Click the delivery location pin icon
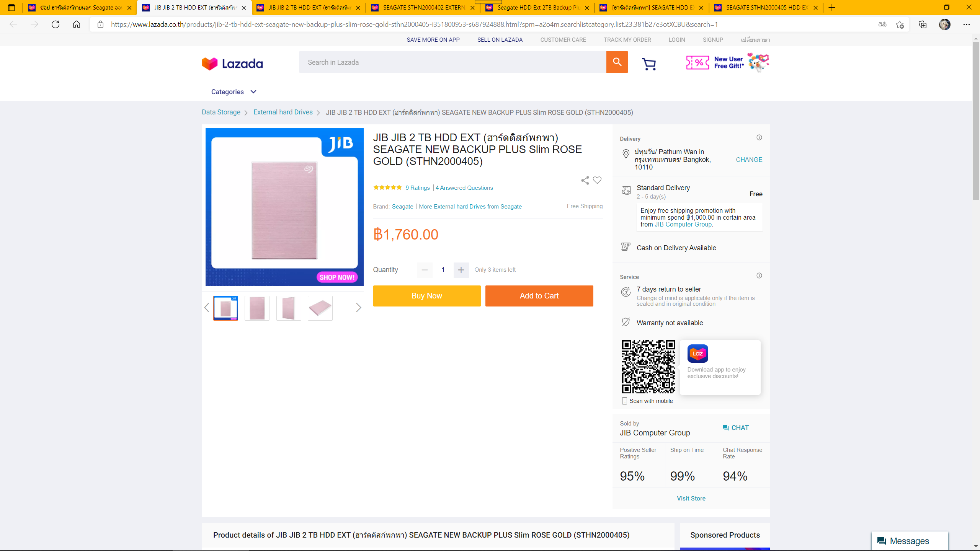 click(626, 154)
